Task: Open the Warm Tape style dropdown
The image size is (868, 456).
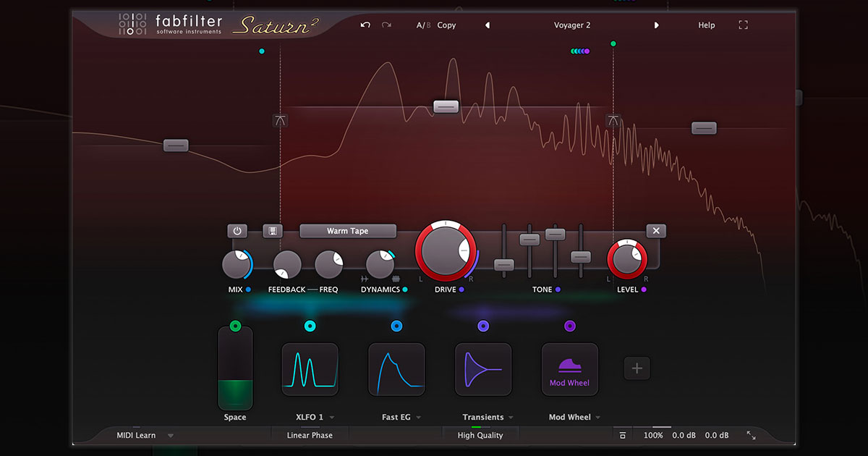Action: [x=348, y=231]
